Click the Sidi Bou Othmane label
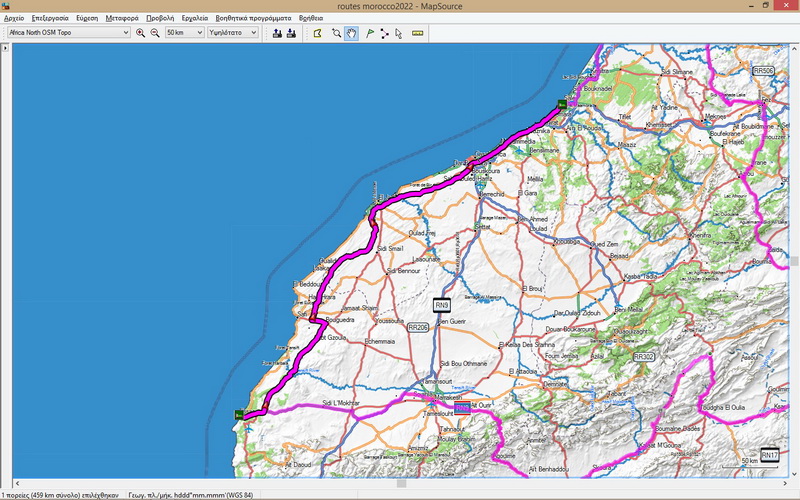The width and height of the screenshot is (800, 500). pos(464,364)
